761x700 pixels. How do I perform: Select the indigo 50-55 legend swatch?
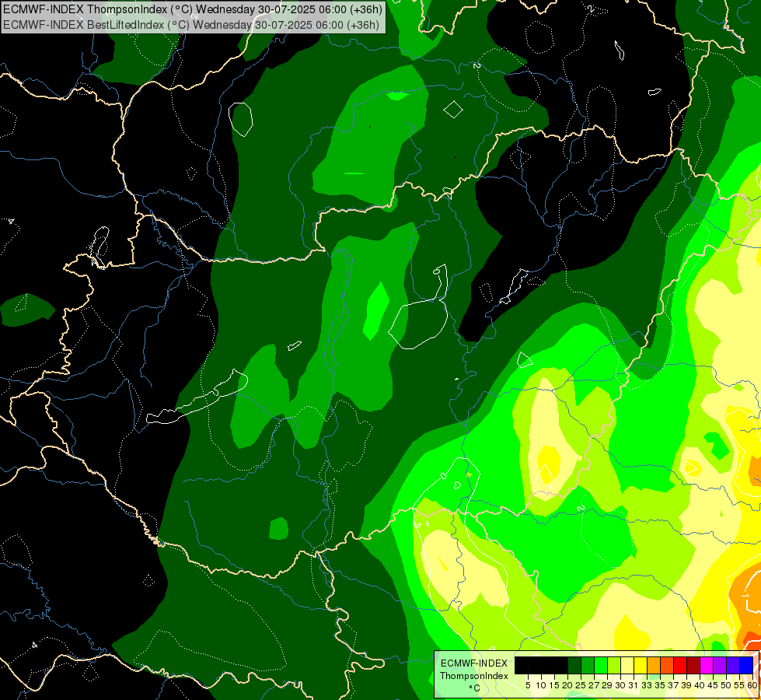click(x=733, y=665)
